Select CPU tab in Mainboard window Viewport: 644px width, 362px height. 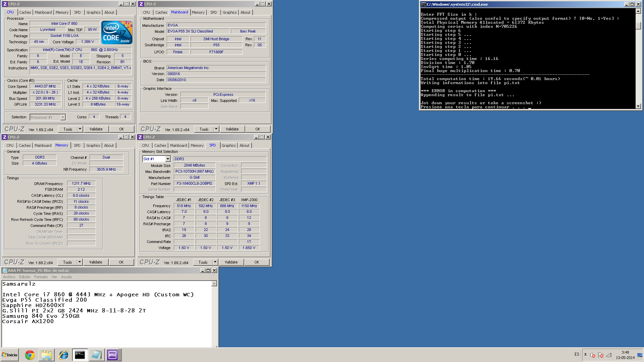coord(147,12)
